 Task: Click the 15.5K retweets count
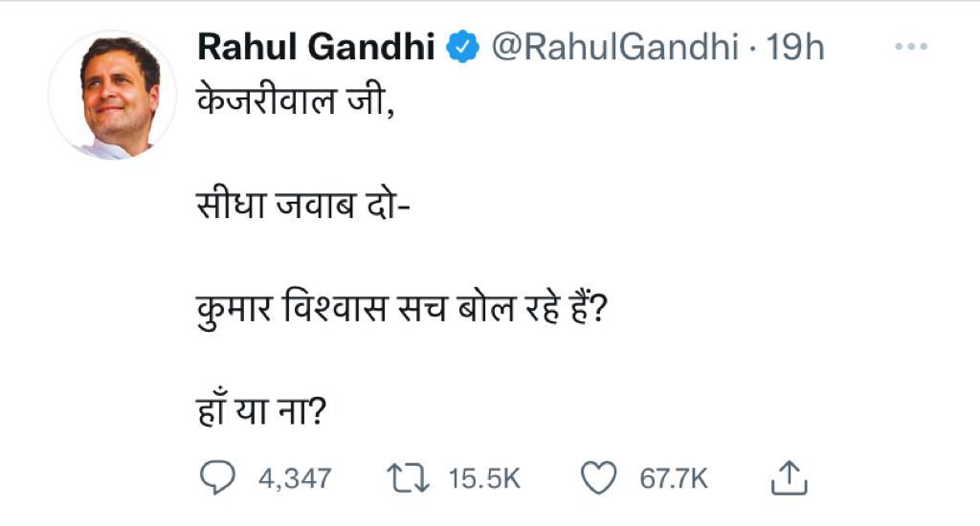coord(484,478)
